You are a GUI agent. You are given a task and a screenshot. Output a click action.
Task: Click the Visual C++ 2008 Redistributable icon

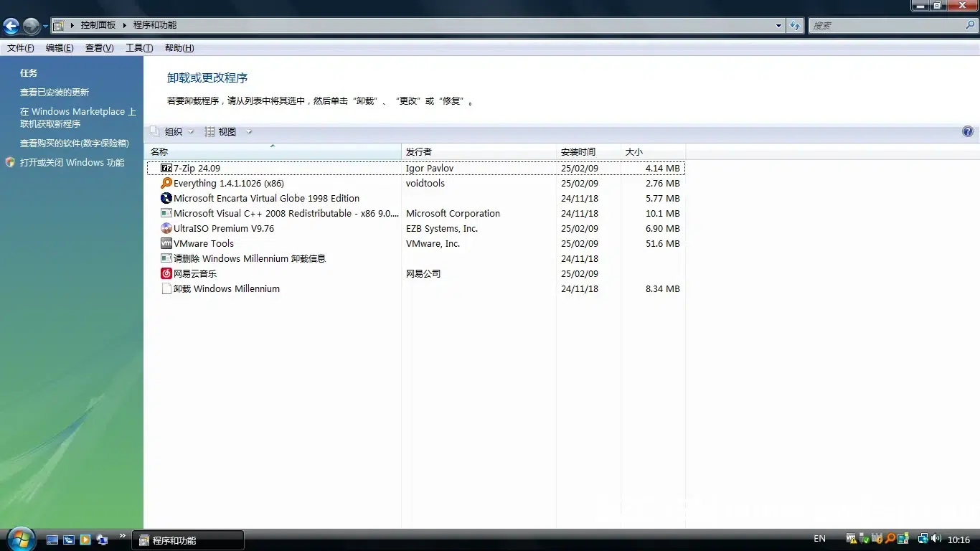[166, 213]
